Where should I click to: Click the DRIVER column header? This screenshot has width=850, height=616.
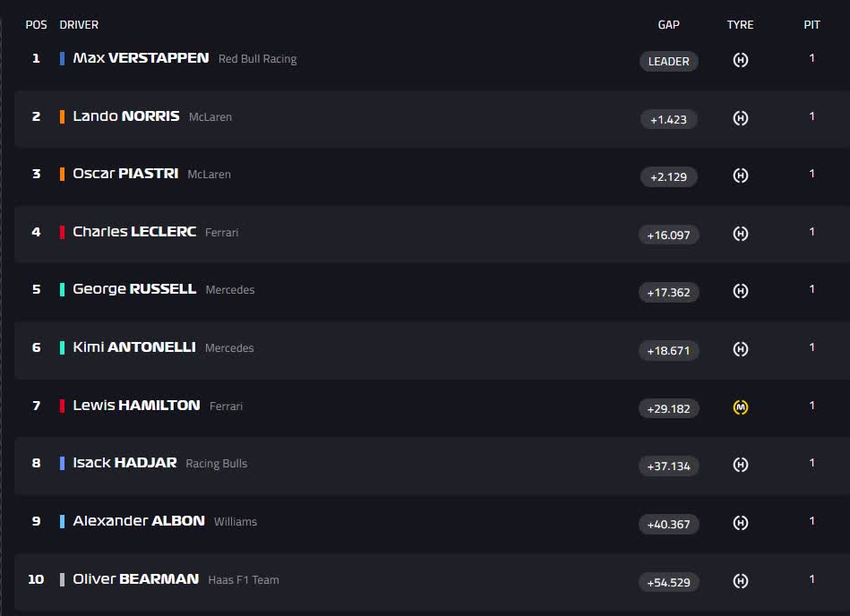pyautogui.click(x=79, y=25)
